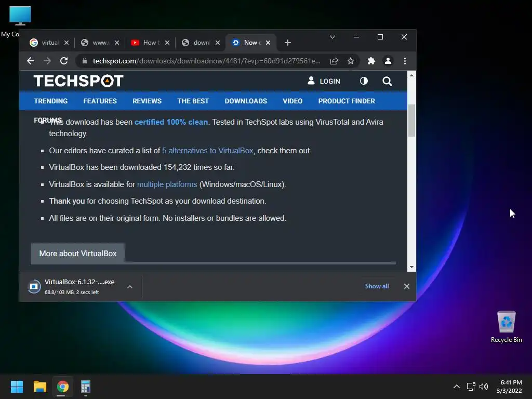
Task: Expand the VirtualBox download options chevron
Action: [x=129, y=287]
